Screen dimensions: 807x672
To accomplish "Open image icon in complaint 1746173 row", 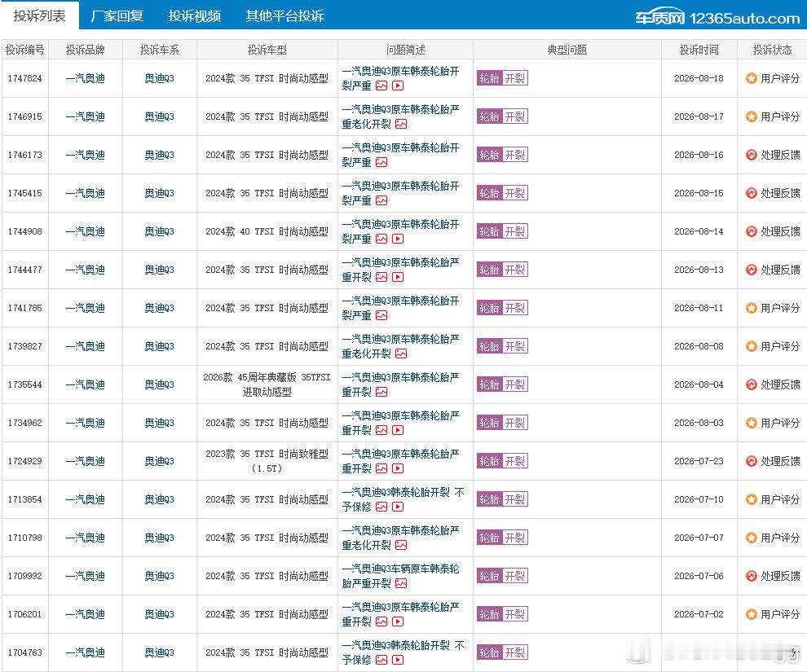I will [381, 162].
